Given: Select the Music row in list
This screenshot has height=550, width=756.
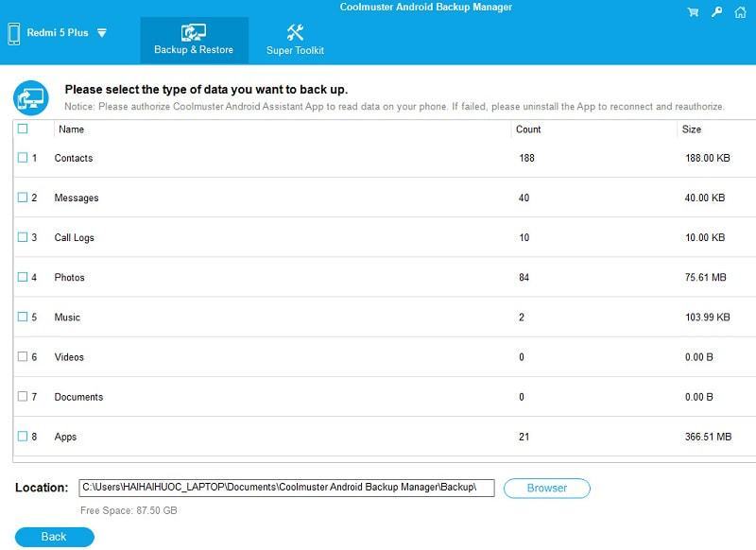Looking at the screenshot, I should [x=283, y=318].
